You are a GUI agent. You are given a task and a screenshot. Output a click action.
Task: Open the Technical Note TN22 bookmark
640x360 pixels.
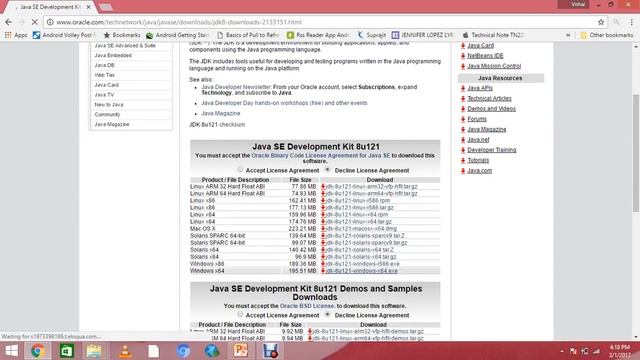point(493,35)
